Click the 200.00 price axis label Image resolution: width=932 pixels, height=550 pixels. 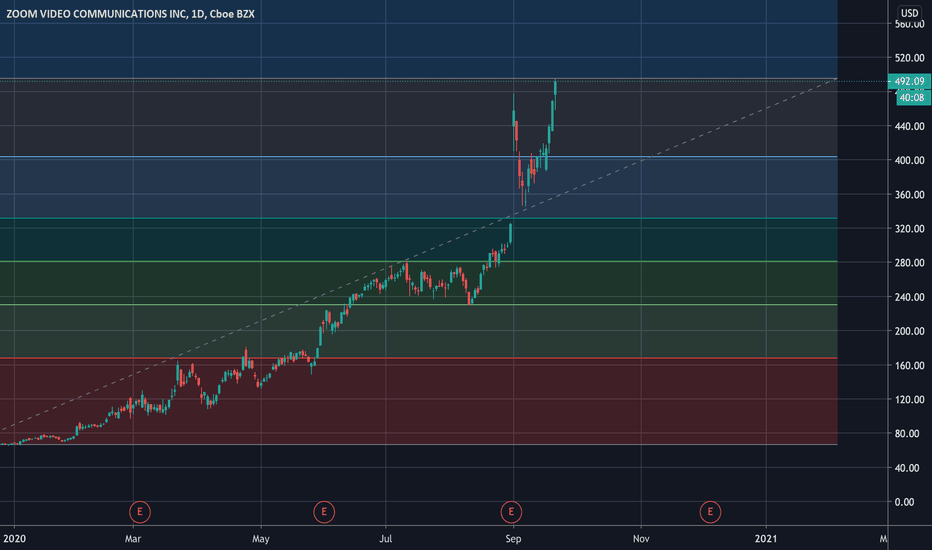[909, 331]
